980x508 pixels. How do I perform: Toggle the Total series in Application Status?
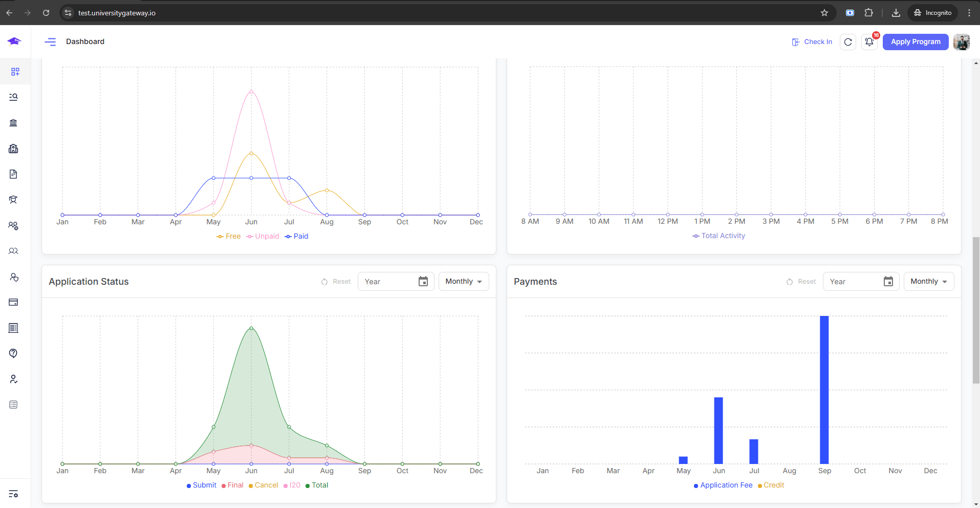[x=319, y=485]
